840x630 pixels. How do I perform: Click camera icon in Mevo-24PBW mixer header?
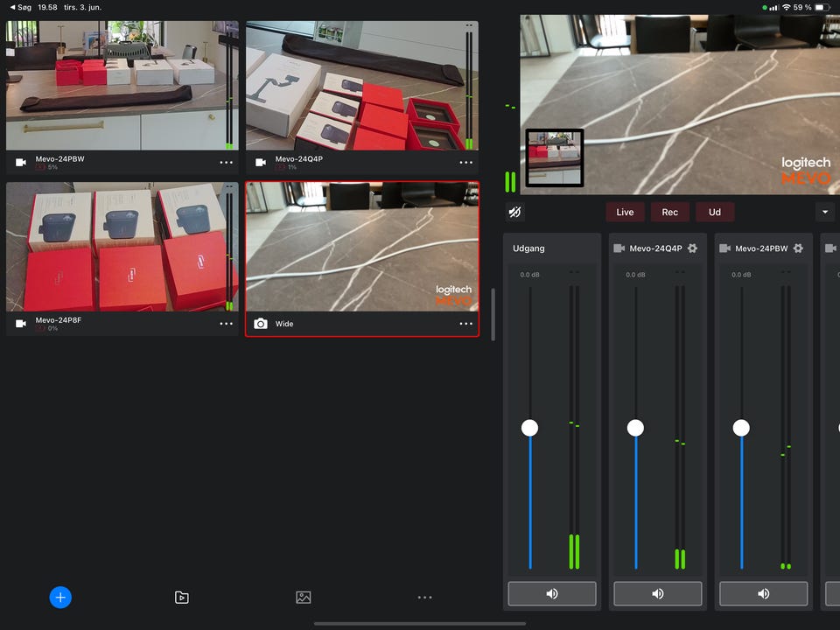[724, 248]
